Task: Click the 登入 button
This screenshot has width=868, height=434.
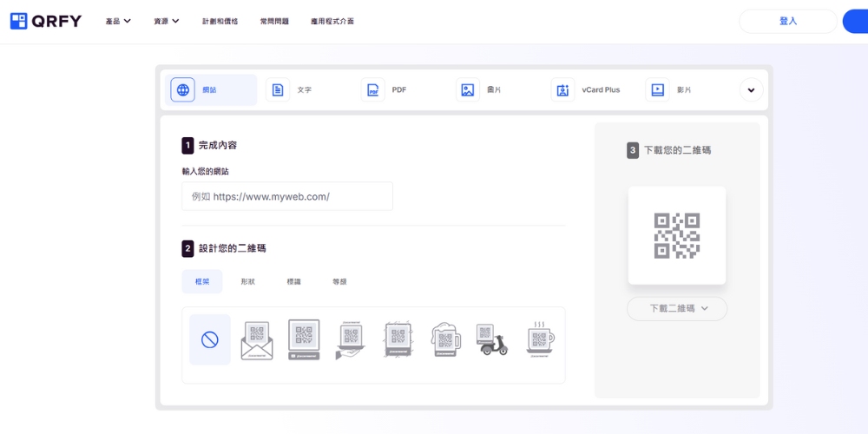Action: coord(788,21)
